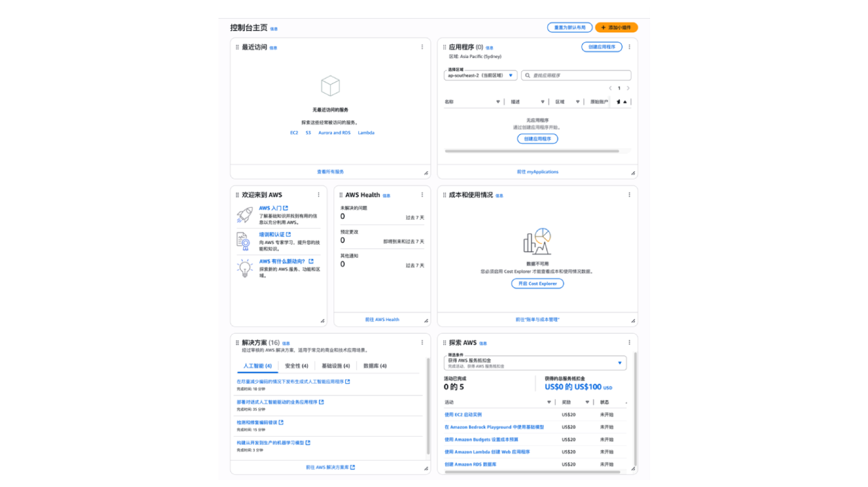Switch to the 安全性 (4) tab
This screenshot has height=487, width=868.
tap(297, 366)
